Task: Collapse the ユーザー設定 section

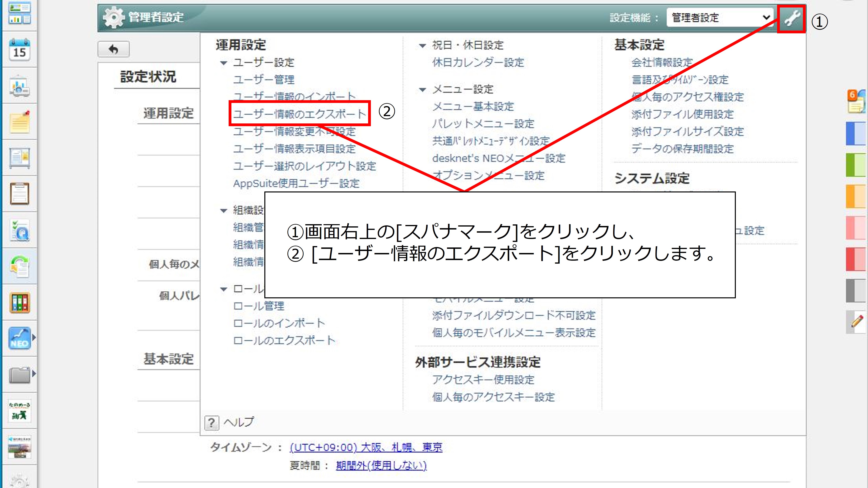Action: click(x=223, y=63)
